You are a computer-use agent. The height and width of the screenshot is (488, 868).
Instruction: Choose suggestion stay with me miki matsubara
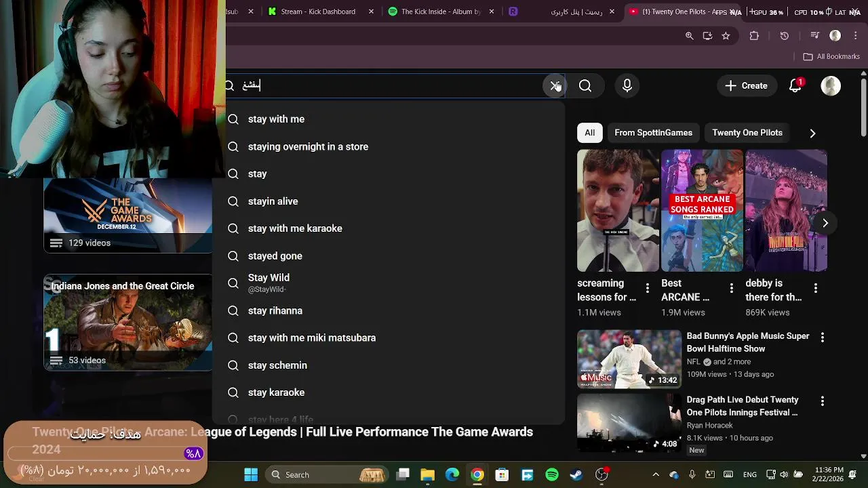tap(389, 338)
